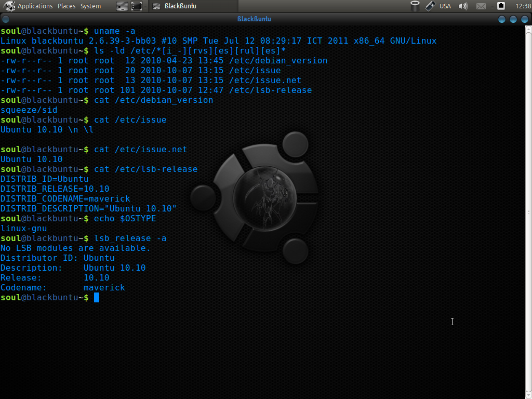Click the network connection icon in the tray

click(x=501, y=6)
